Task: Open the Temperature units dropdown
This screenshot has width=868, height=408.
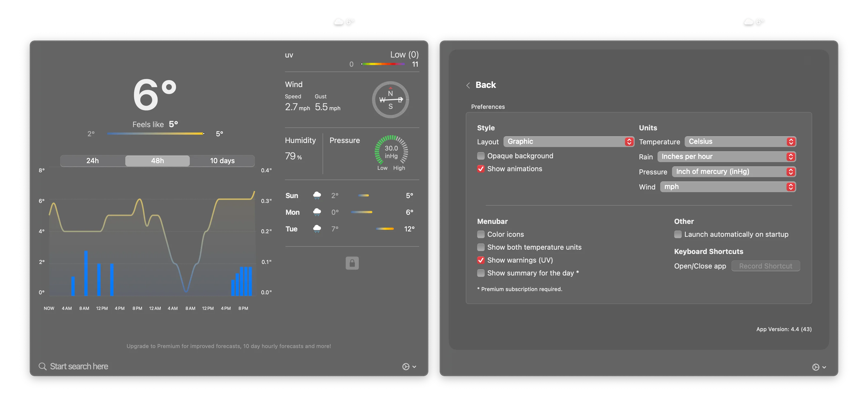Action: (740, 141)
